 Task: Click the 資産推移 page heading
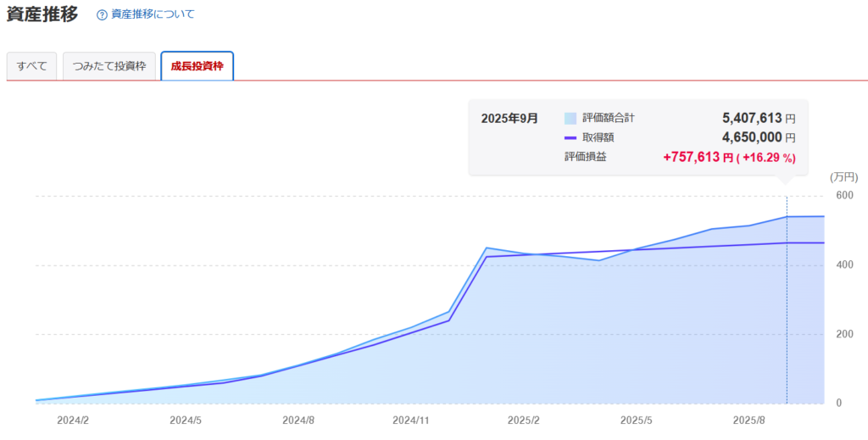[x=42, y=14]
